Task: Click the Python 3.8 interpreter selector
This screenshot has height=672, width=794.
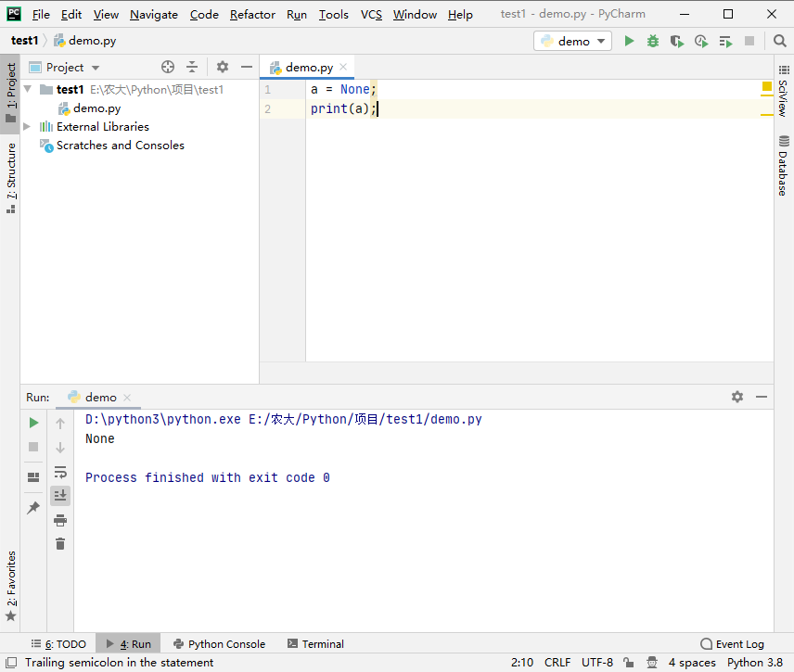Action: pos(755,663)
